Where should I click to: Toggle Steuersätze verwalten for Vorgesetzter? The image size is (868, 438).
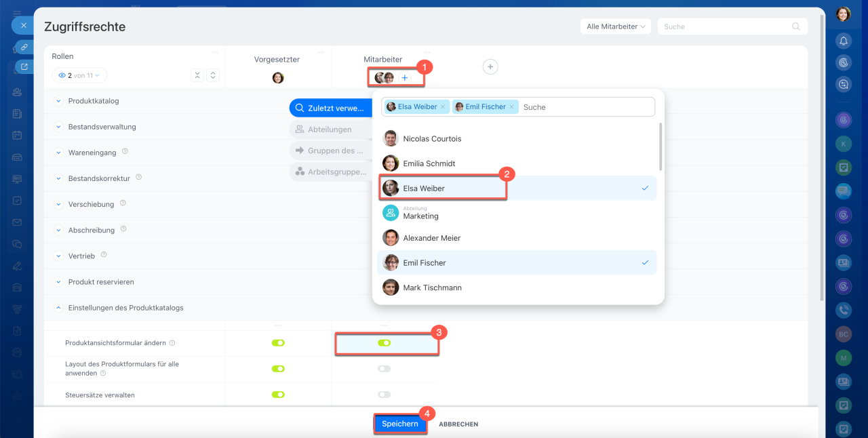[x=278, y=395]
